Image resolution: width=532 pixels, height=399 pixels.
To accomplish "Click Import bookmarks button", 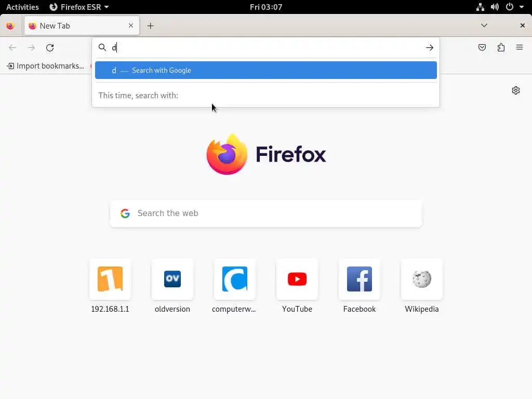I will click(x=45, y=66).
